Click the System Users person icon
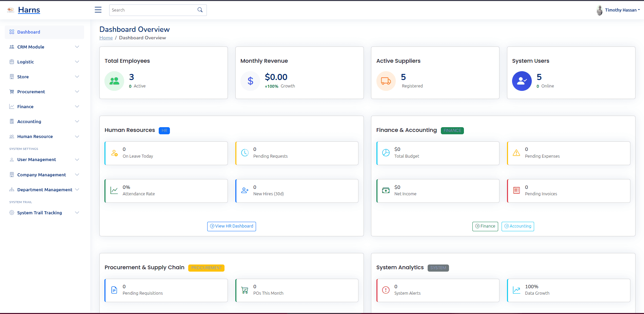 [x=522, y=81]
